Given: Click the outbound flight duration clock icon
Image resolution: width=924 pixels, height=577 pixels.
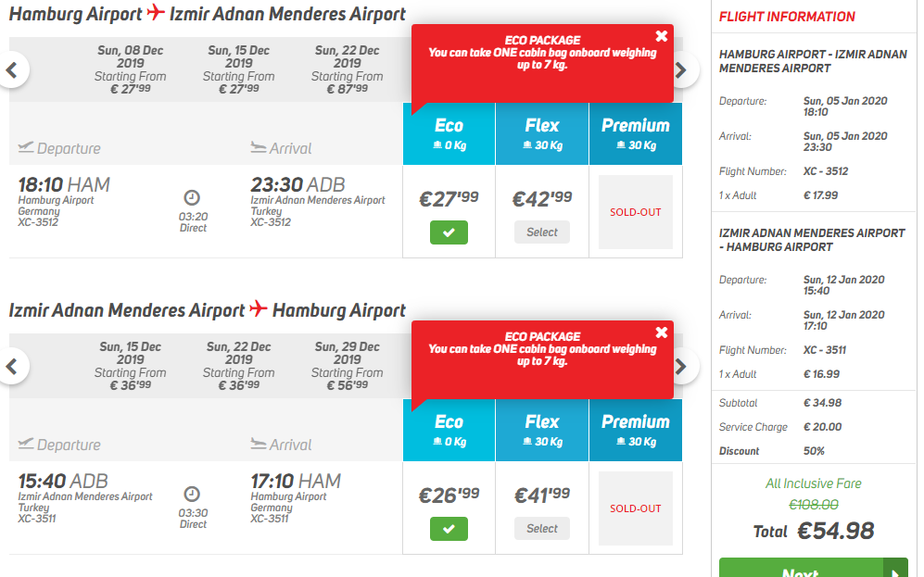Looking at the screenshot, I should coord(192,197).
